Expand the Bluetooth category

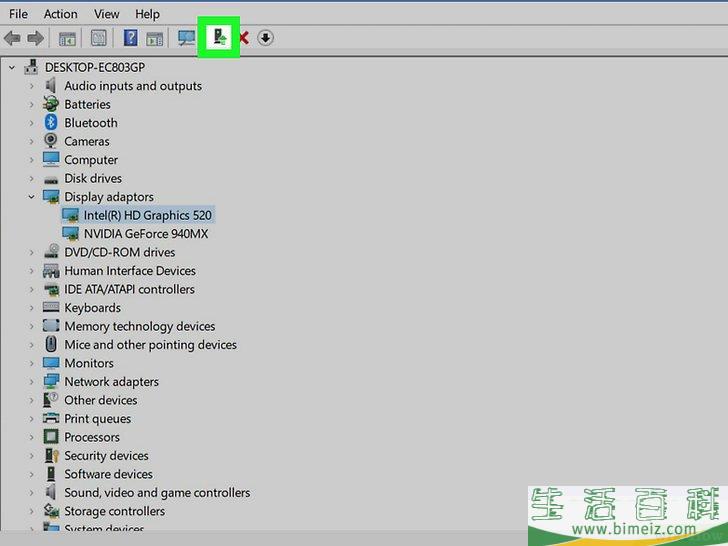click(32, 123)
